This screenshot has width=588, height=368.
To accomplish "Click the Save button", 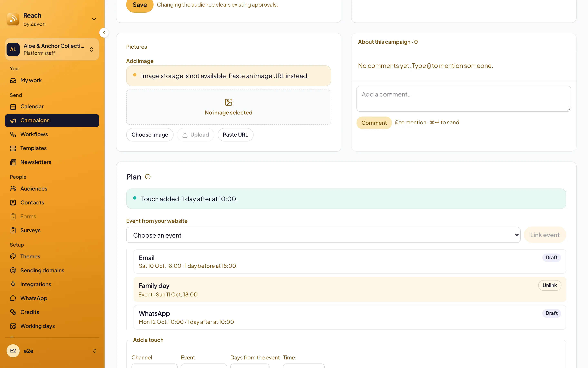I will 140,5.
